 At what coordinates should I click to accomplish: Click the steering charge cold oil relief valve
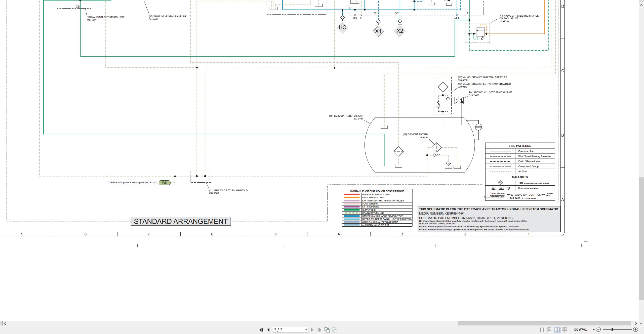pyautogui.click(x=477, y=33)
